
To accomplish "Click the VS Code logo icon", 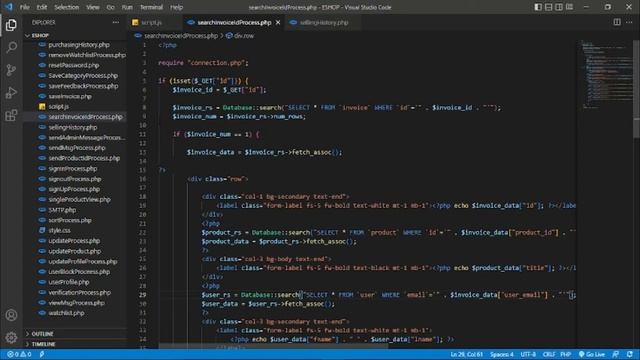I will (x=9, y=7).
